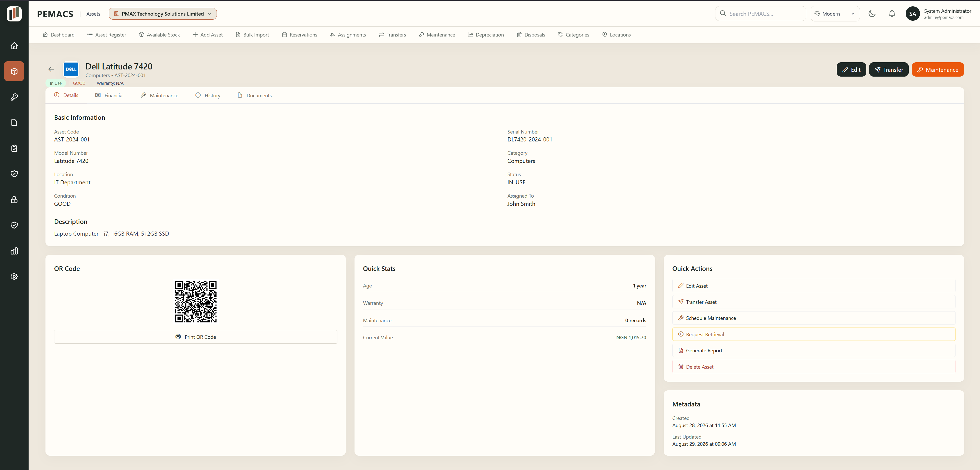
Task: Click Transfer Asset quick action
Action: [x=813, y=302]
